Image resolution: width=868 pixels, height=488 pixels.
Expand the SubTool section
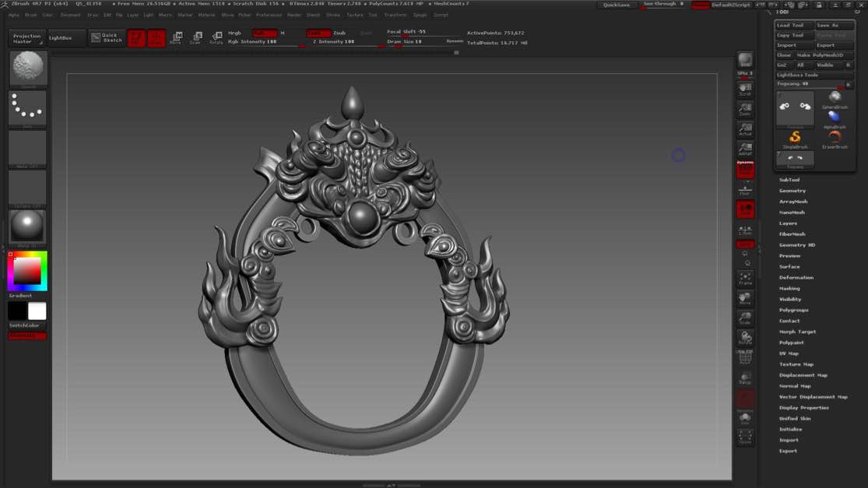[789, 180]
